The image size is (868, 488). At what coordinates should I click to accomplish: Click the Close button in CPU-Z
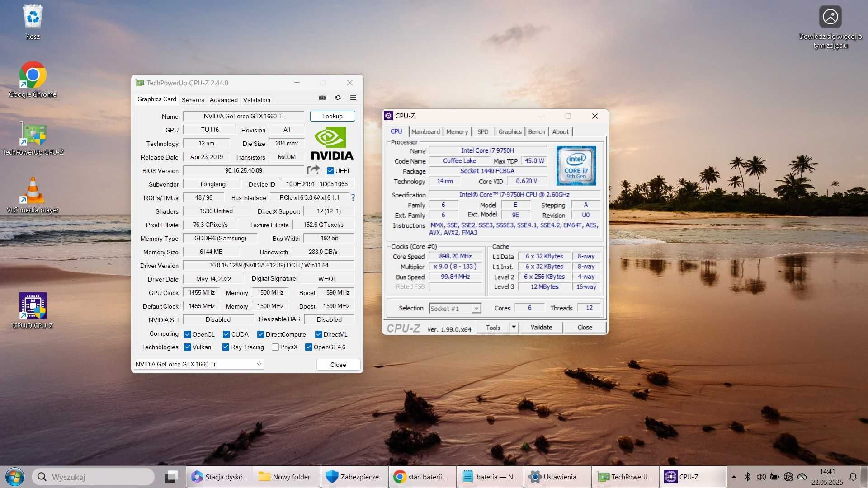[x=585, y=327]
